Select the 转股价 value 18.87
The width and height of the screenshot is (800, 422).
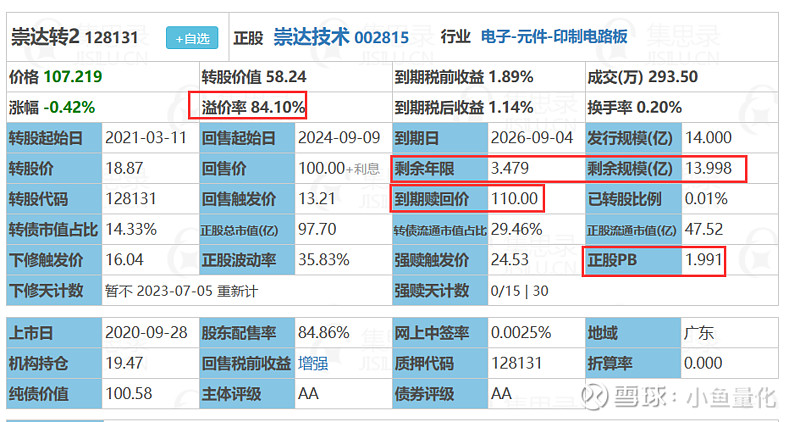coord(124,168)
